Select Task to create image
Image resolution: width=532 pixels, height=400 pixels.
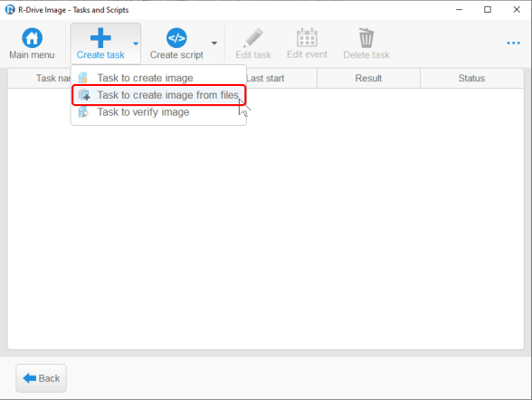point(158,78)
